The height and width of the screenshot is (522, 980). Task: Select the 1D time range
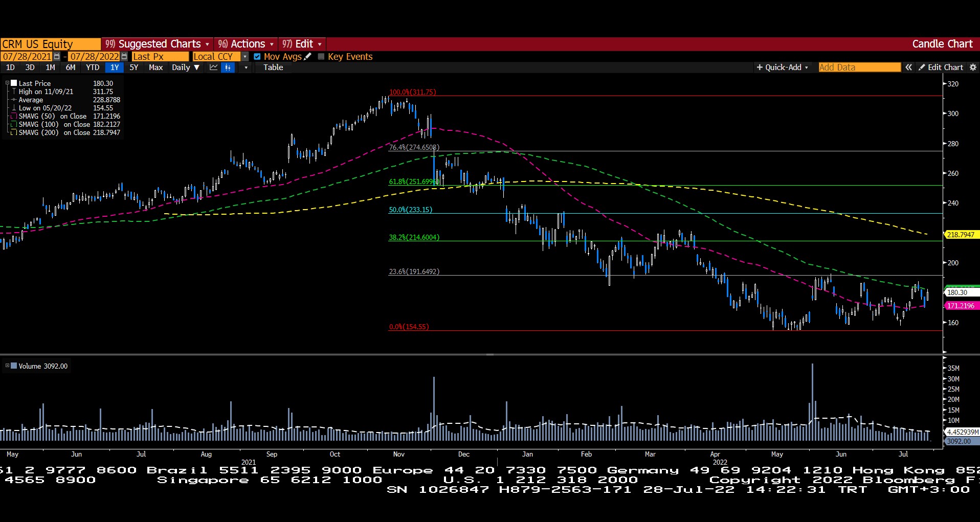pyautogui.click(x=10, y=67)
